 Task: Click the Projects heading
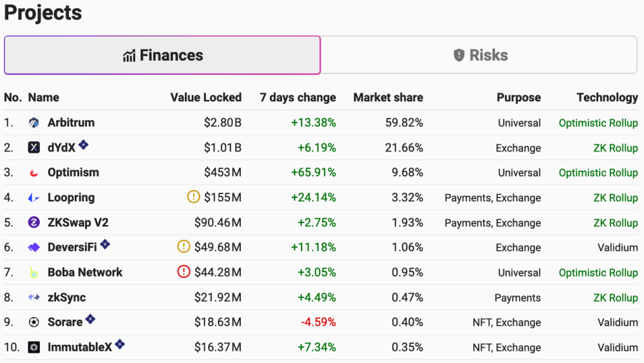pyautogui.click(x=43, y=12)
